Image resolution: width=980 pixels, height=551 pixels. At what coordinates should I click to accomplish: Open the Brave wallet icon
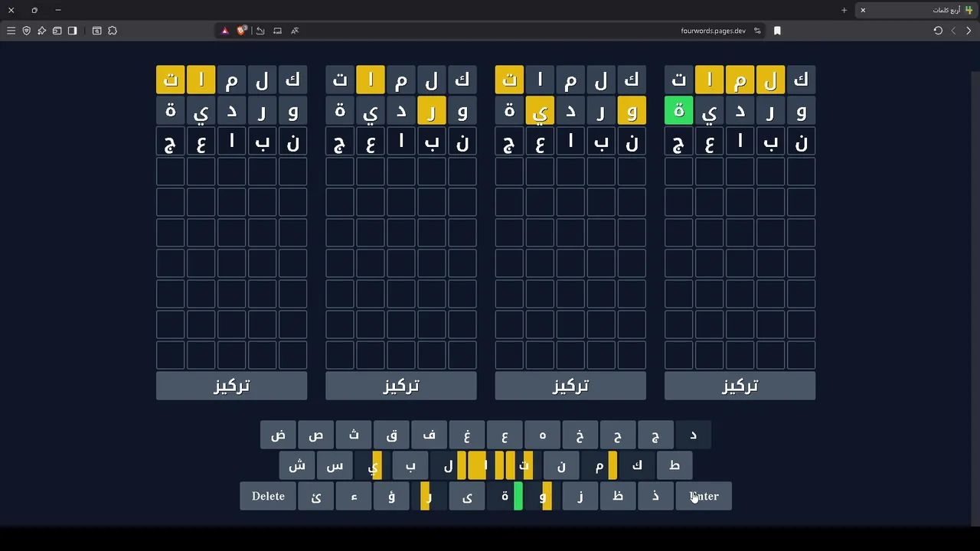(x=57, y=31)
